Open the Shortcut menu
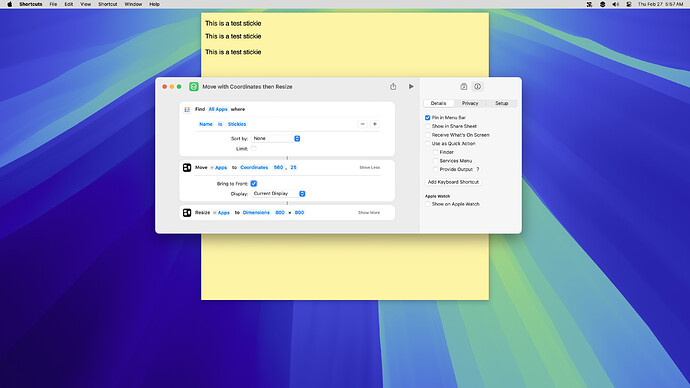The image size is (690, 388). (107, 4)
